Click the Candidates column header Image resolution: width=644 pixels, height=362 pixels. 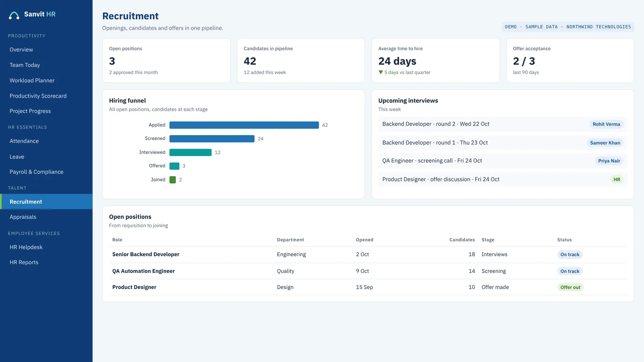(x=462, y=240)
